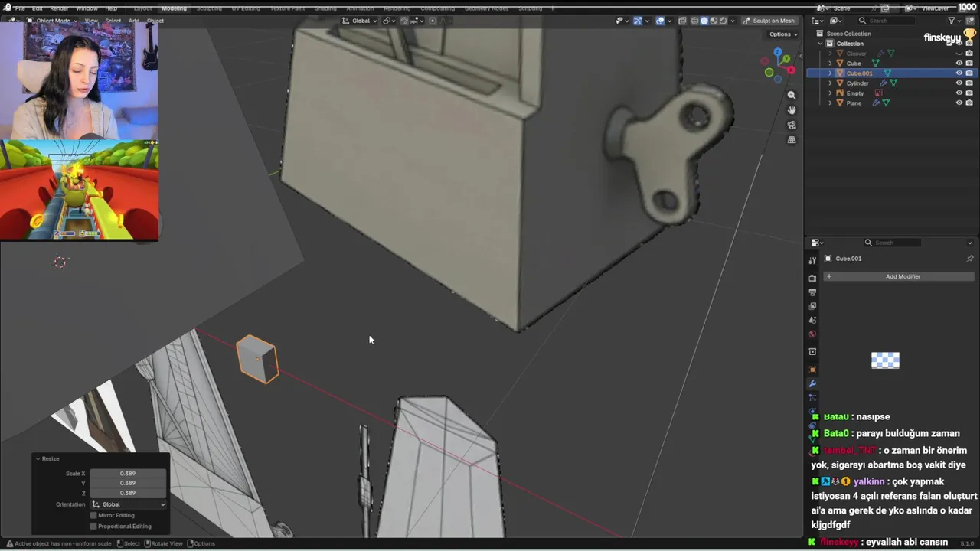980x551 pixels.
Task: Expand the Cube tree item
Action: (x=830, y=64)
